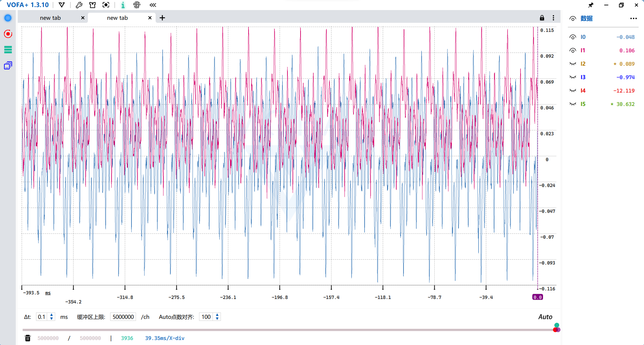Open the green menu list icon
Viewport: 644px width, 345px height.
8,50
